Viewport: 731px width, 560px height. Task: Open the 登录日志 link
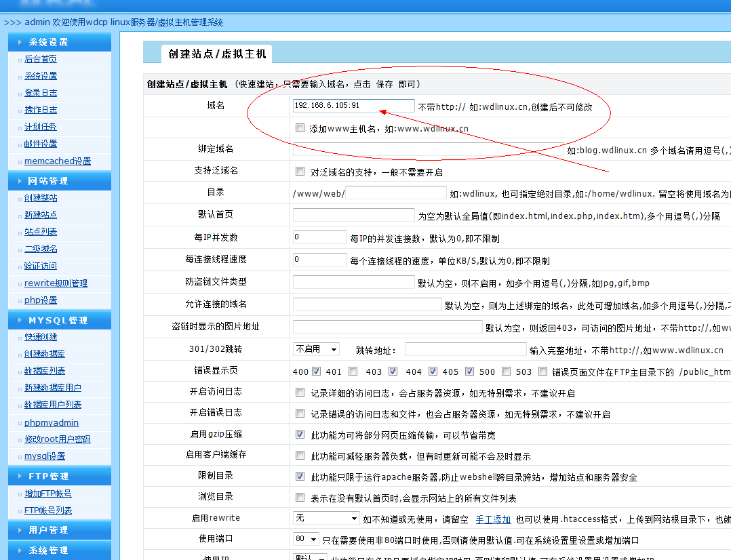[41, 93]
